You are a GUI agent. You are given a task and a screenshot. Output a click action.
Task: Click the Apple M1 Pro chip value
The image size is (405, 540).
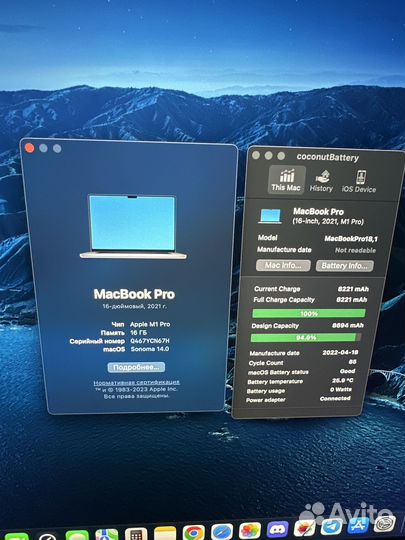(x=150, y=324)
